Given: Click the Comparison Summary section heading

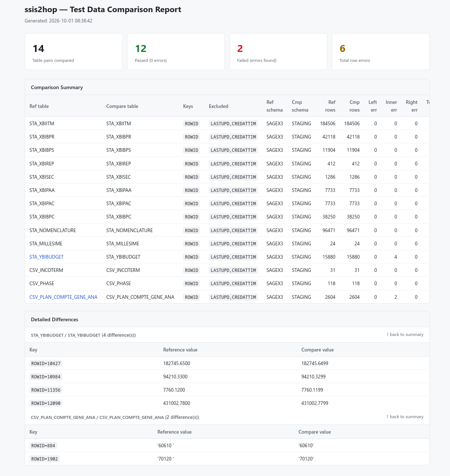Looking at the screenshot, I should coord(57,87).
